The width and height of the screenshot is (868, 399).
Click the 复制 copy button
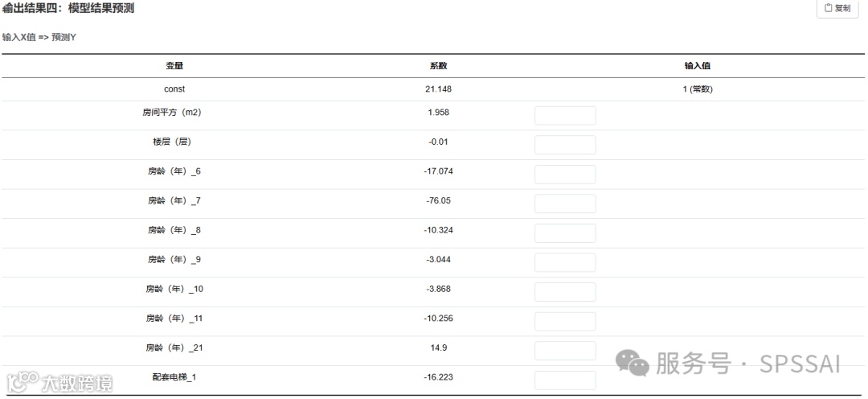click(x=837, y=8)
